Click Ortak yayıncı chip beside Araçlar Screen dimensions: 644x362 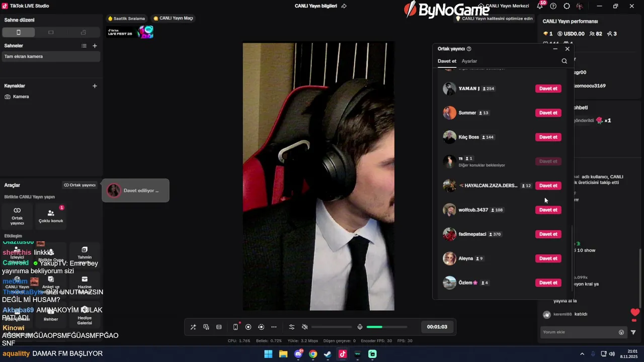coord(79,185)
